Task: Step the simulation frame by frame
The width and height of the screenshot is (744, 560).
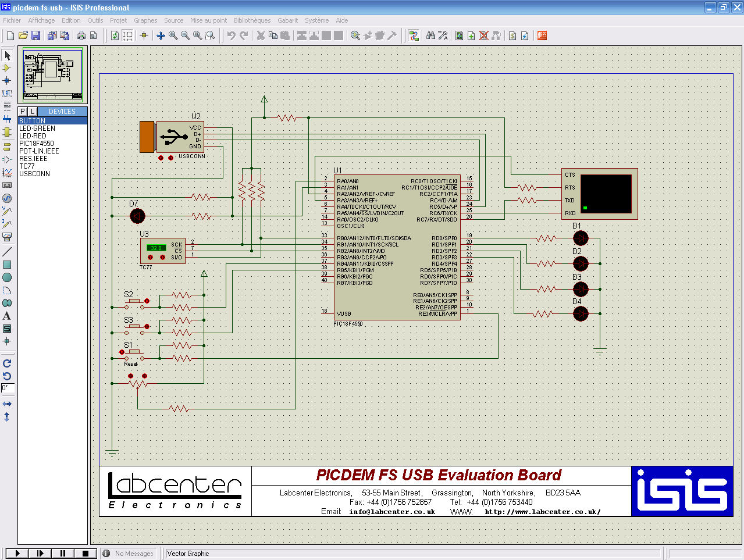Action: pos(40,554)
